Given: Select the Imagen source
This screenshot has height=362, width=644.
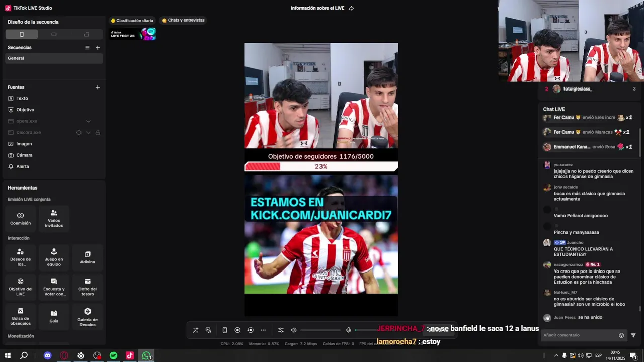Looking at the screenshot, I should point(54,144).
